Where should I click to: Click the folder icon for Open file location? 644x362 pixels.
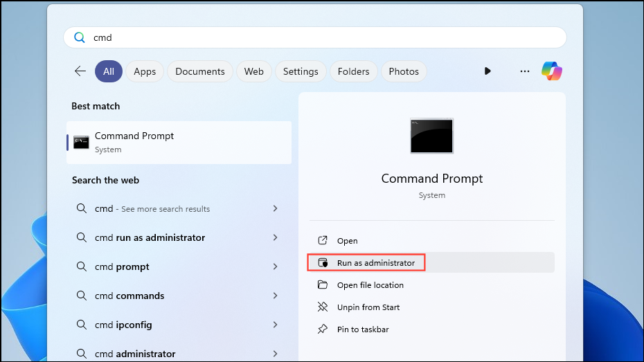(x=323, y=285)
